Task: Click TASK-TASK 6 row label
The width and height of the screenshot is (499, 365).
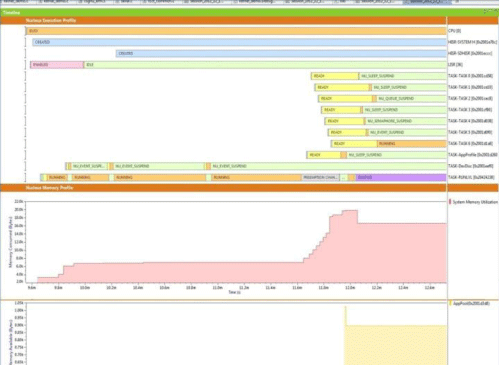Action: pos(470,144)
